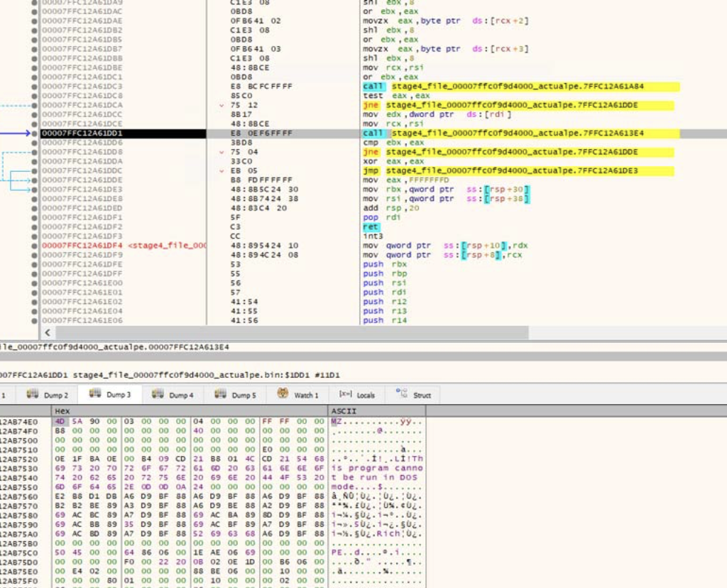Select the Dump 3 tab
The image size is (727, 588).
pos(110,395)
